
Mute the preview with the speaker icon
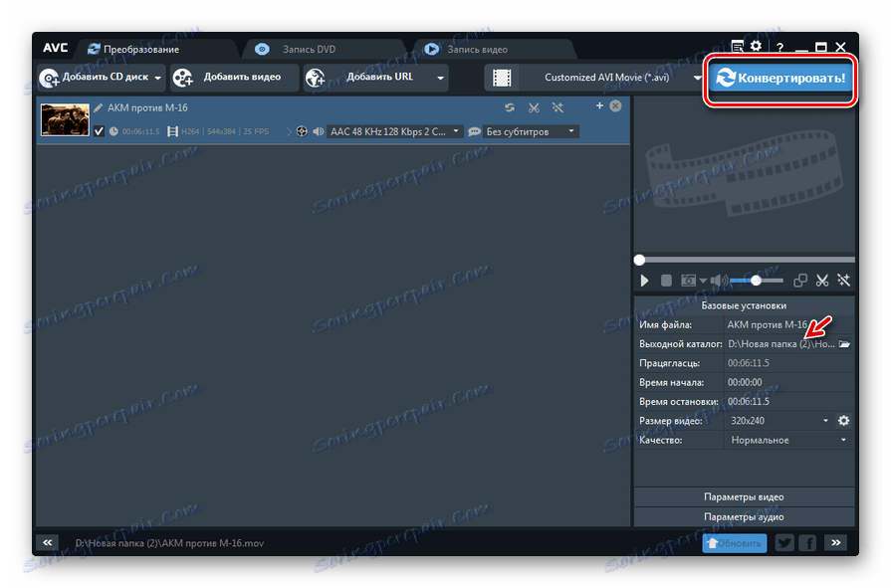(718, 281)
